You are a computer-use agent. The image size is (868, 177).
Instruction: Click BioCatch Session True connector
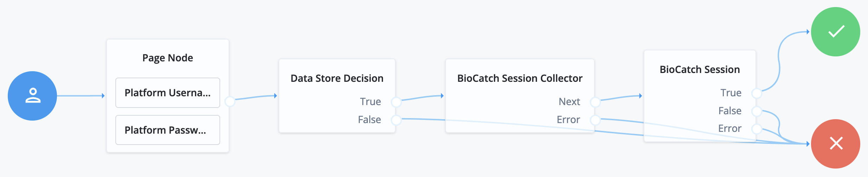(757, 93)
